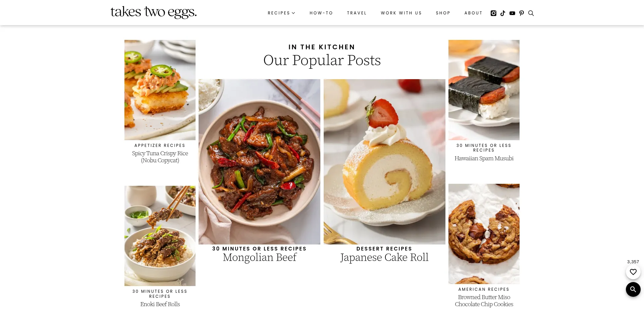Screen dimensions: 644x333
Task: Open the Mongolian Beef recipe link
Action: tap(260, 258)
